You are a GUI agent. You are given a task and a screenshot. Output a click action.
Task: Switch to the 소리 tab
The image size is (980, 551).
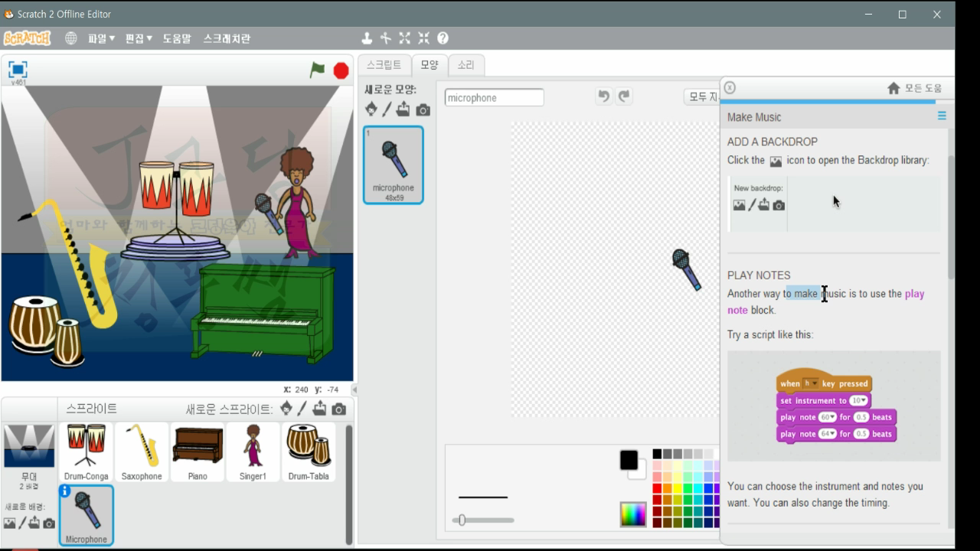click(x=466, y=65)
